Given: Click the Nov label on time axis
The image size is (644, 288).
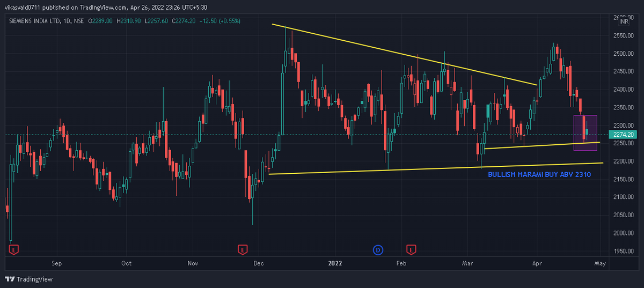Looking at the screenshot, I should pyautogui.click(x=194, y=263).
